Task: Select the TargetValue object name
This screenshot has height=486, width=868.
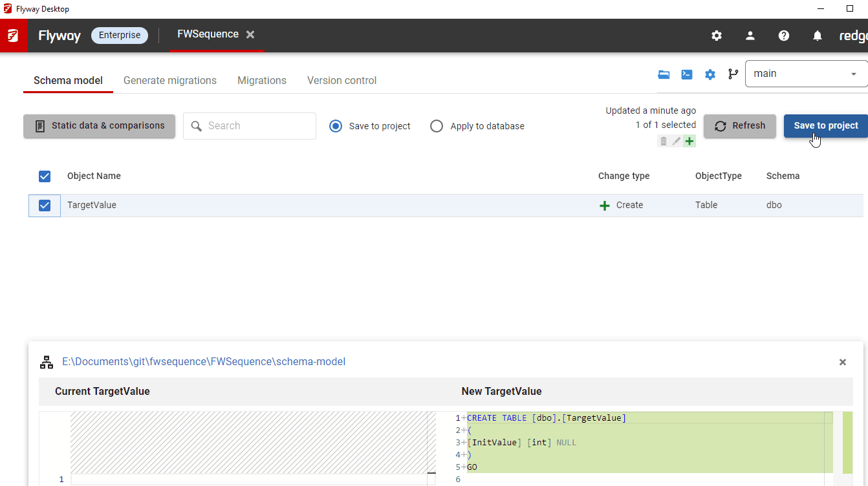Action: point(92,205)
